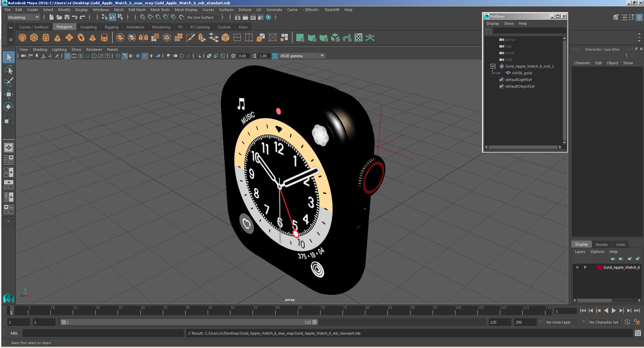Create a polygon cube from the shelf
Screen dimensions: 644x348
coord(34,38)
